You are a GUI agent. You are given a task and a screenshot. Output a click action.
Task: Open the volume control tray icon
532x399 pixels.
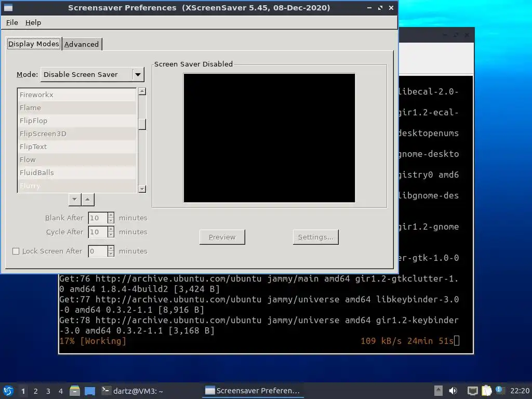point(453,391)
